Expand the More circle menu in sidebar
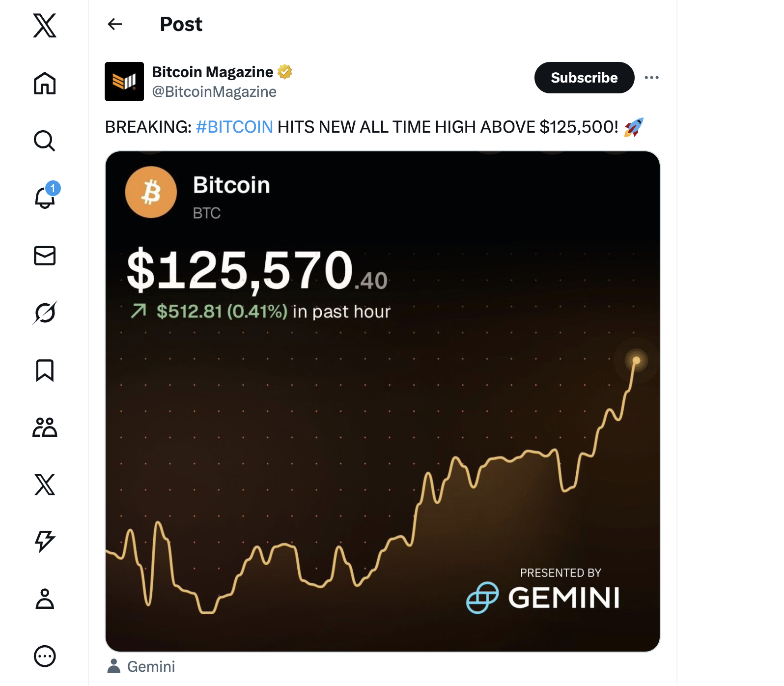 click(x=45, y=656)
